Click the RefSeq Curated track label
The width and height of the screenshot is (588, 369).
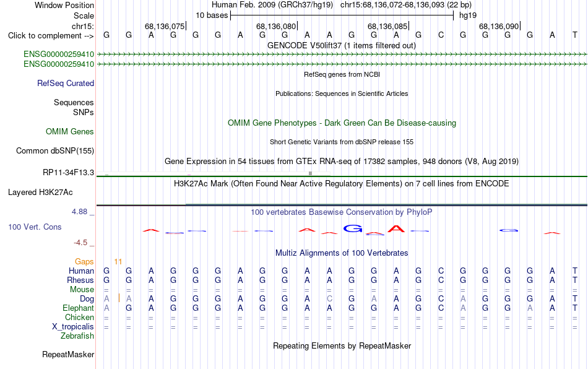coord(66,83)
